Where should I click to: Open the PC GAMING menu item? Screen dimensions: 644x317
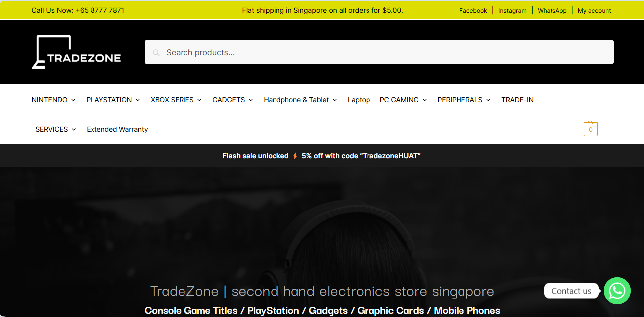399,100
